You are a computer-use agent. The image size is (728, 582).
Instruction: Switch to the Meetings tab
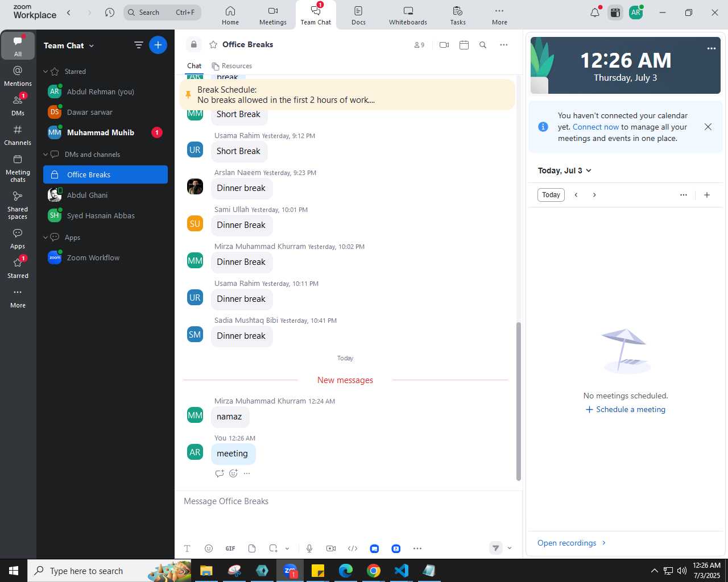coord(273,15)
